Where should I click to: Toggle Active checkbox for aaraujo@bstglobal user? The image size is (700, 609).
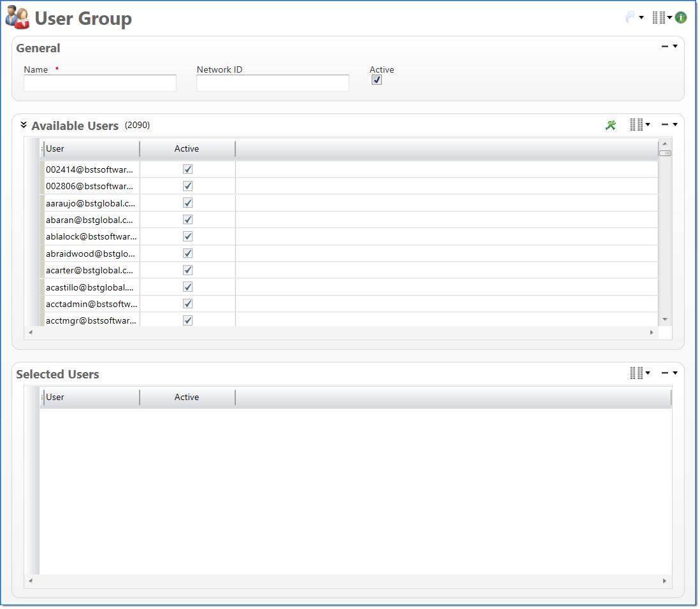pyautogui.click(x=187, y=203)
